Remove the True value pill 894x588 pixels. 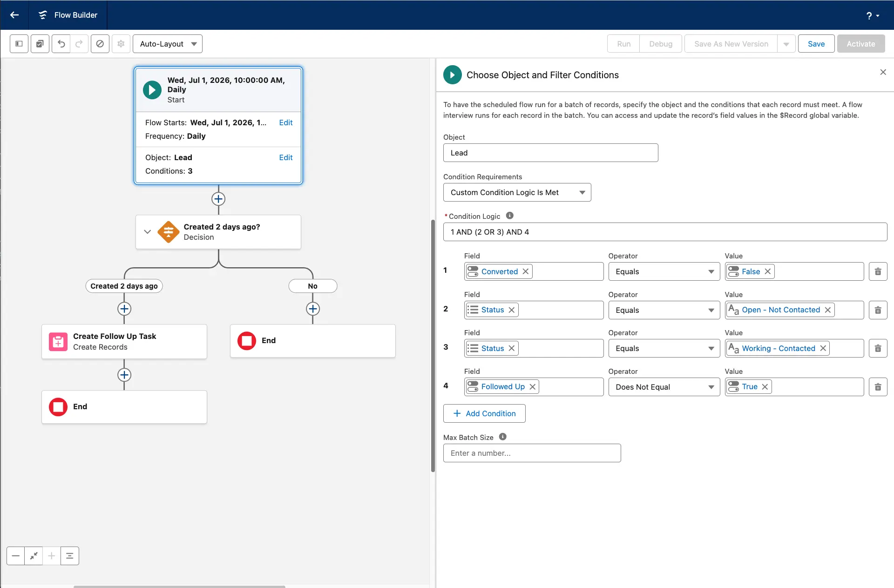tap(765, 387)
